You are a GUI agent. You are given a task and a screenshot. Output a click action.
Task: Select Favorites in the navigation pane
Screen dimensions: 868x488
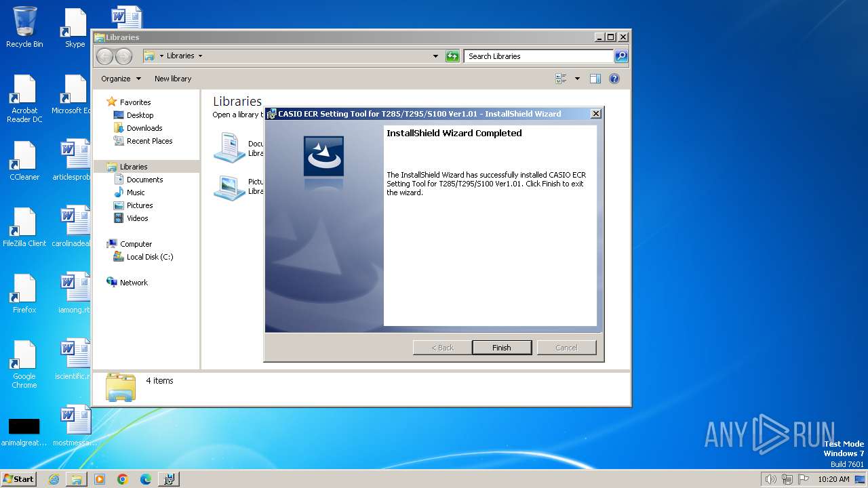pos(135,102)
